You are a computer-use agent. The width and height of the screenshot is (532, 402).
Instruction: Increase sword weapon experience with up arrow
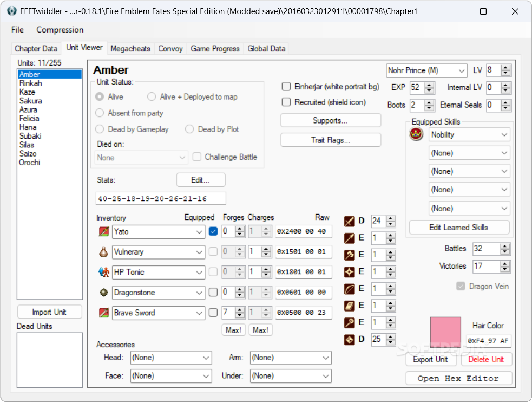coord(391,218)
